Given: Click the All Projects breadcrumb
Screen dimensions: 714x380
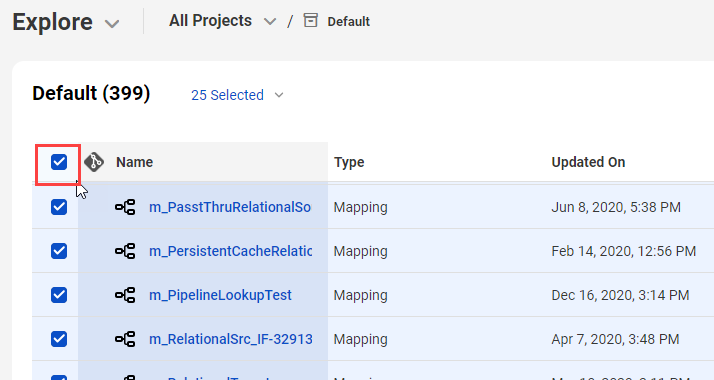Looking at the screenshot, I should [x=210, y=20].
